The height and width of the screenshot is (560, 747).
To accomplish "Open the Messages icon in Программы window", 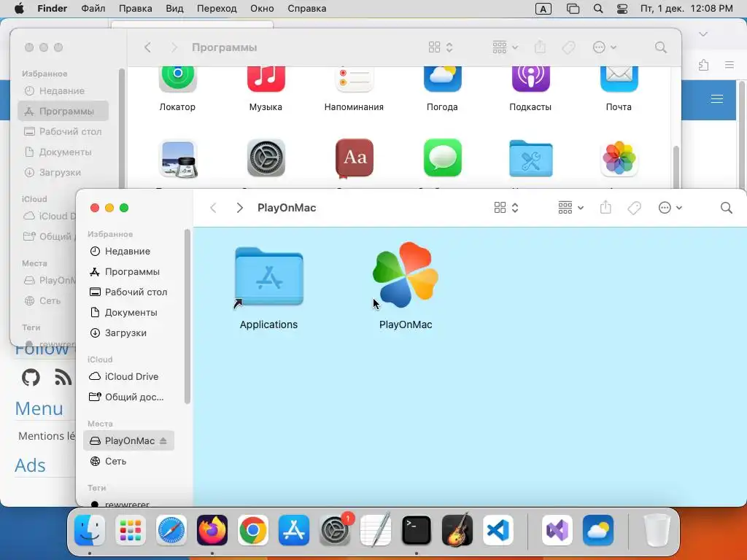I will (x=443, y=158).
